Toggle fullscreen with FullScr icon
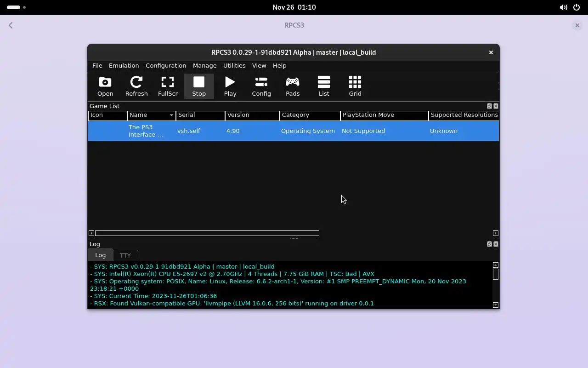 click(168, 86)
